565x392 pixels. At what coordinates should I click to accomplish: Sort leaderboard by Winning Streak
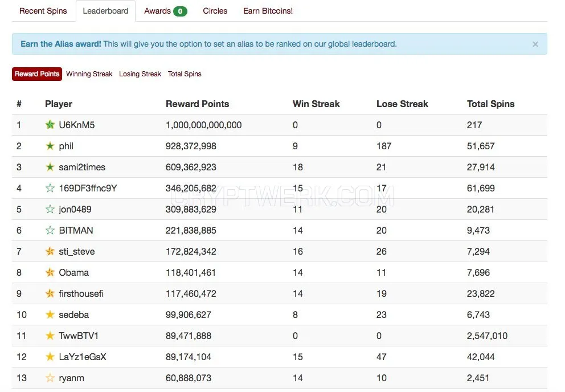(89, 74)
